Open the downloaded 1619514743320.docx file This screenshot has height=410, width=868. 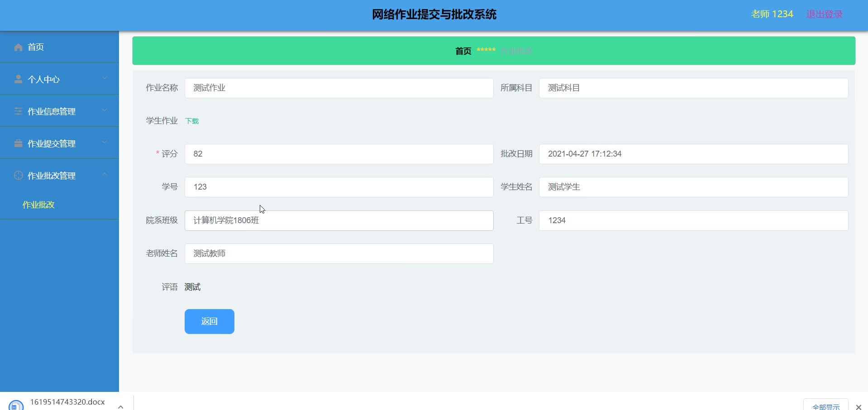[x=67, y=402]
